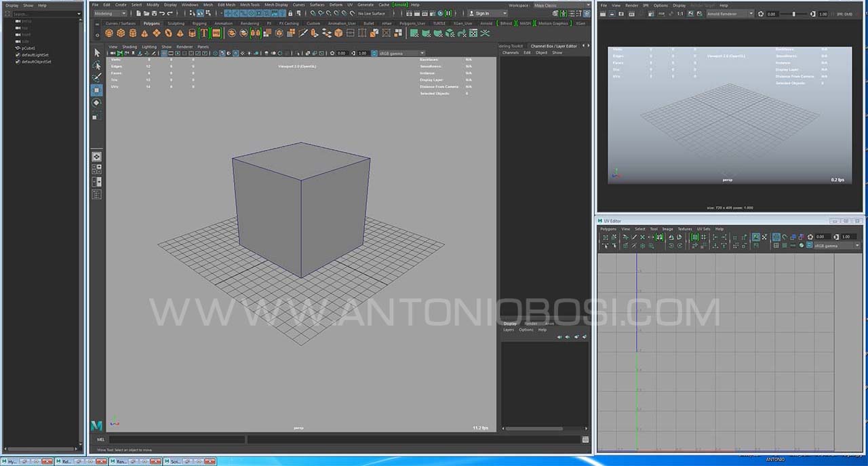Open the Channel Box / Layer Editor tab
Image resolution: width=868 pixels, height=466 pixels.
point(554,46)
